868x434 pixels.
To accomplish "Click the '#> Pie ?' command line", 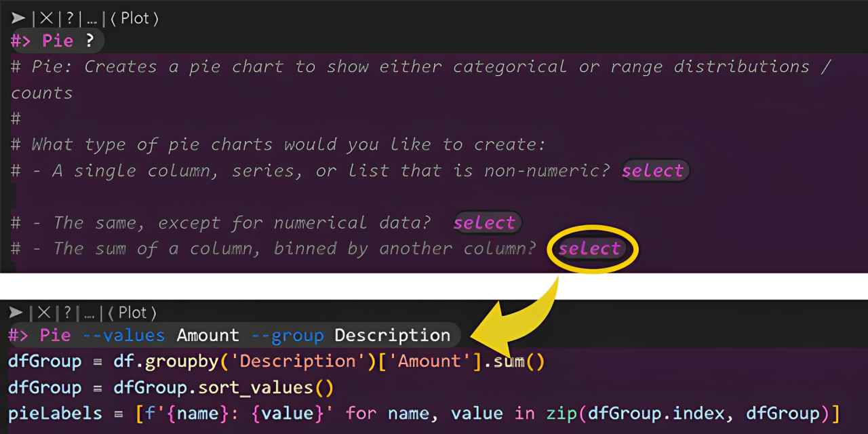I will tap(57, 41).
